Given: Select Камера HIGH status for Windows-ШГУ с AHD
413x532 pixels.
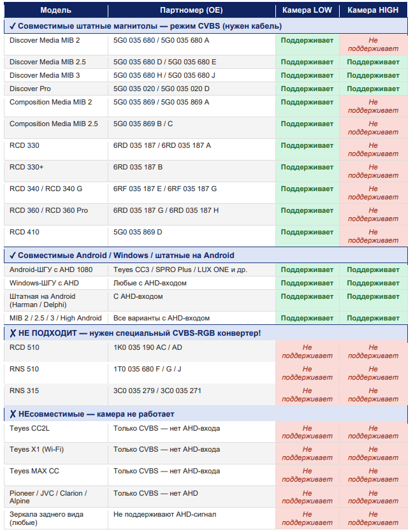Looking at the screenshot, I should [373, 284].
